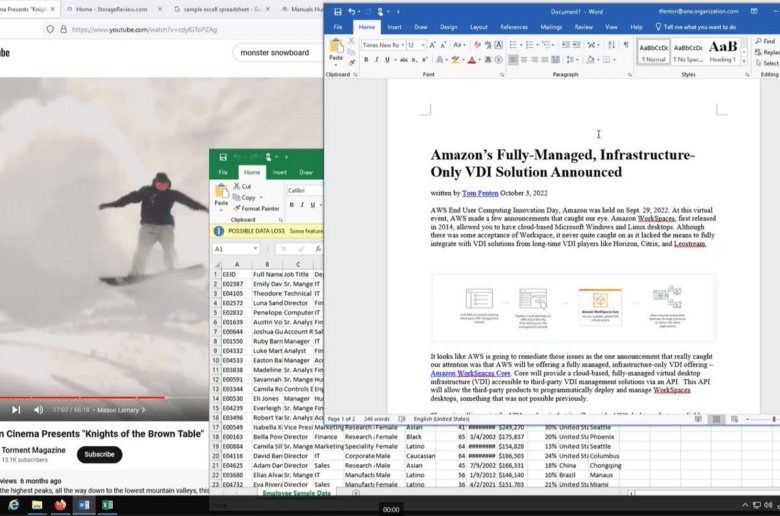Screen dimensions: 780x516
Task: Apply Italic in Word's Font group
Action: [377, 60]
